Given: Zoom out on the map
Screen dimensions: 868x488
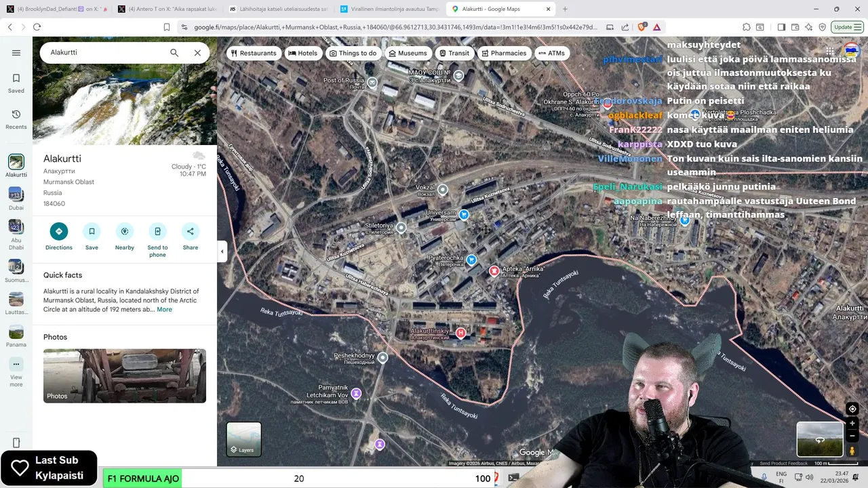Looking at the screenshot, I should 852,436.
